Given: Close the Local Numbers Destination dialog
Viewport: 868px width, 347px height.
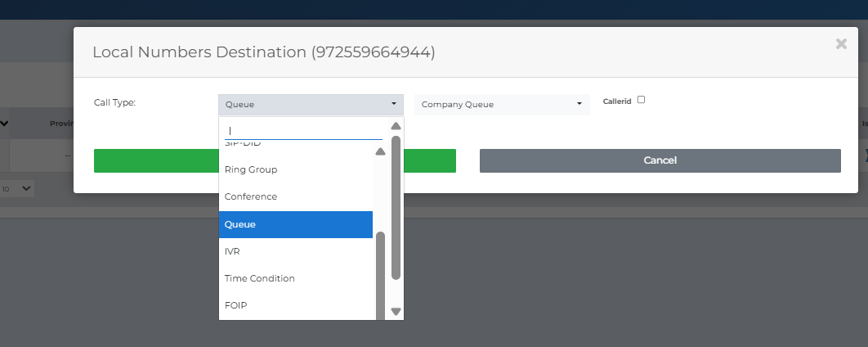Looking at the screenshot, I should point(841,44).
